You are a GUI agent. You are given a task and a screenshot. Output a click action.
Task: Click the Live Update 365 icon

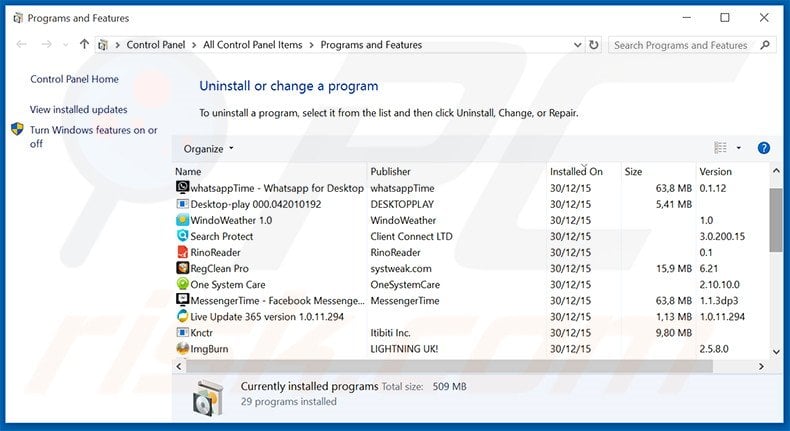pos(182,316)
